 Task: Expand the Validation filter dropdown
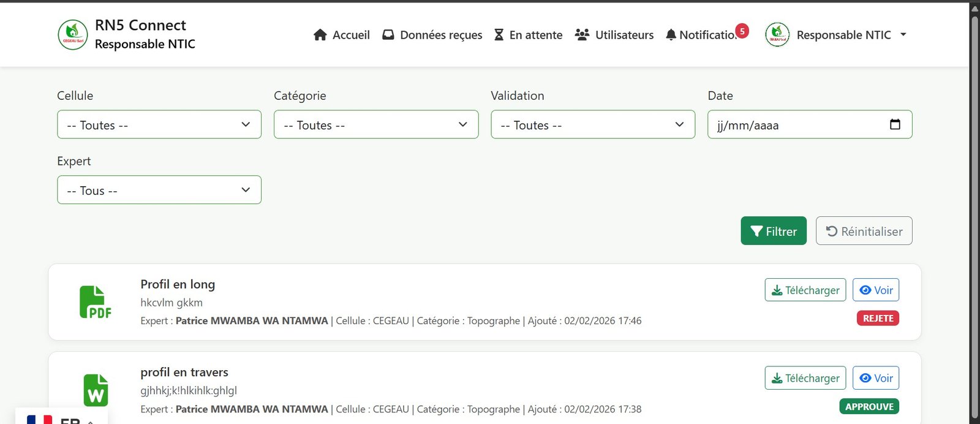[593, 124]
